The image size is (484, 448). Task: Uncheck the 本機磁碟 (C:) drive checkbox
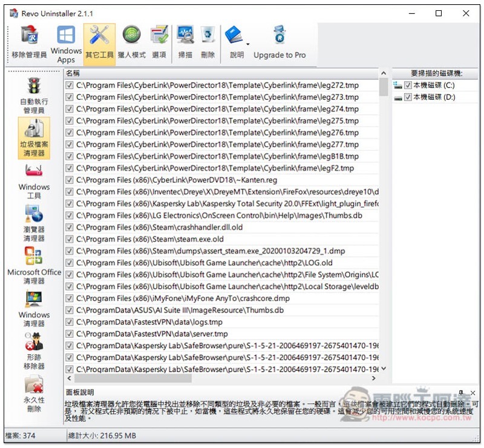pyautogui.click(x=408, y=85)
